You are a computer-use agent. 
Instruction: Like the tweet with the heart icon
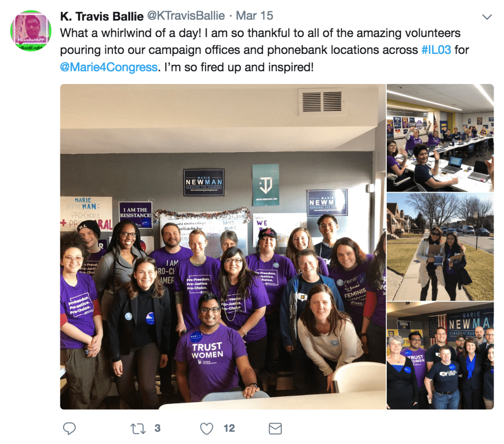click(207, 428)
